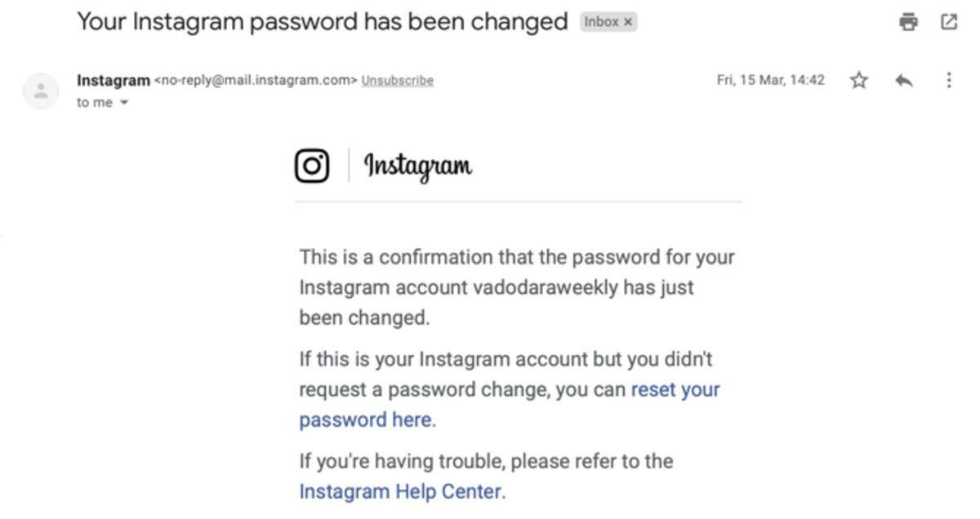The width and height of the screenshot is (980, 519).
Task: Click the sender's profile avatar
Action: pos(41,90)
